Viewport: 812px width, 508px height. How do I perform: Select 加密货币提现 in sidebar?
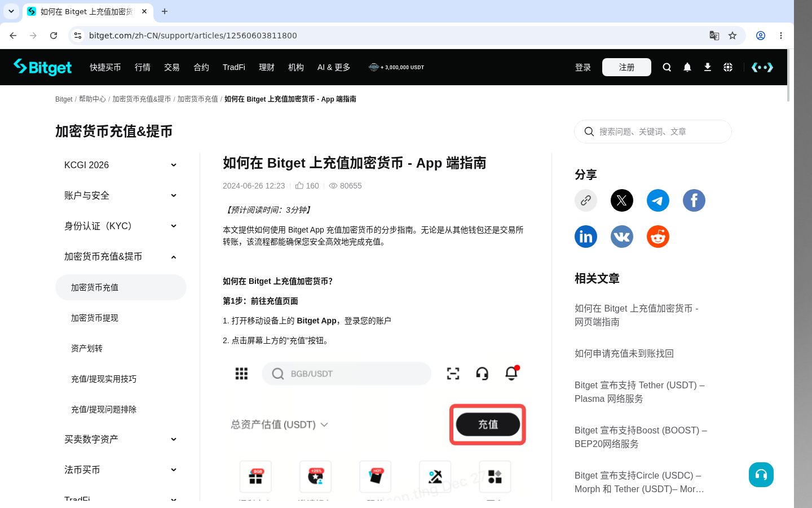click(x=121, y=318)
